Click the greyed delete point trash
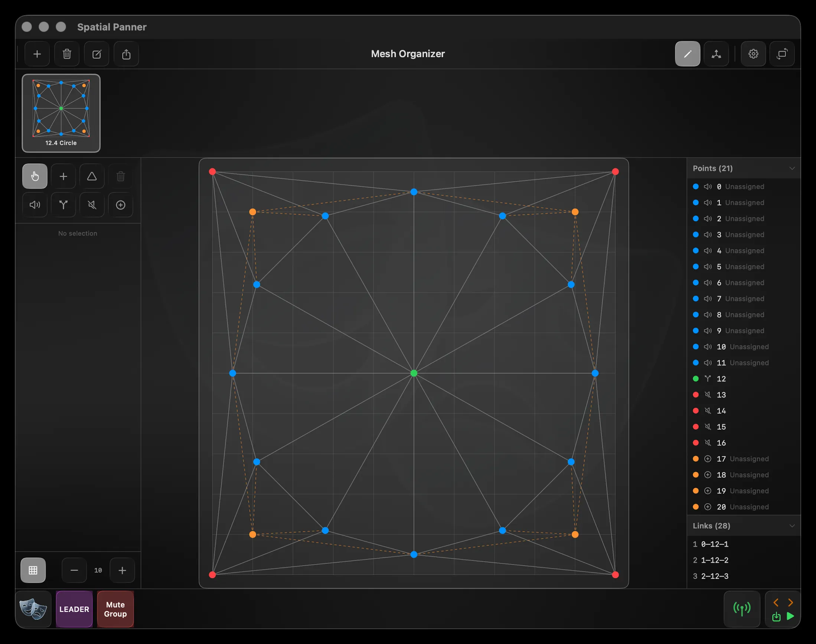816x644 pixels. 121,176
